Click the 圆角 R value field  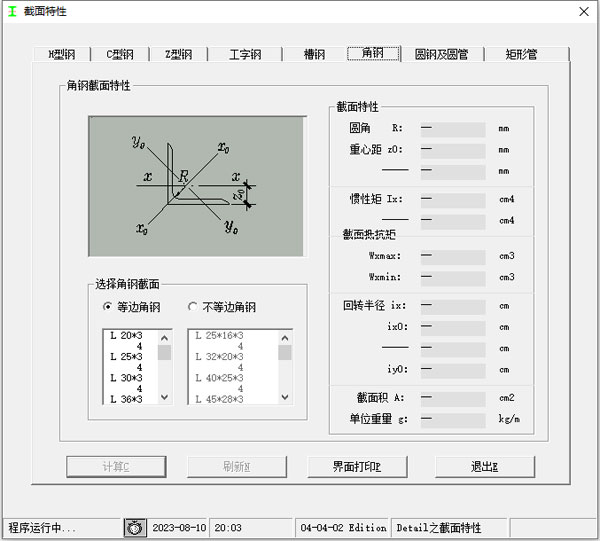pos(453,129)
